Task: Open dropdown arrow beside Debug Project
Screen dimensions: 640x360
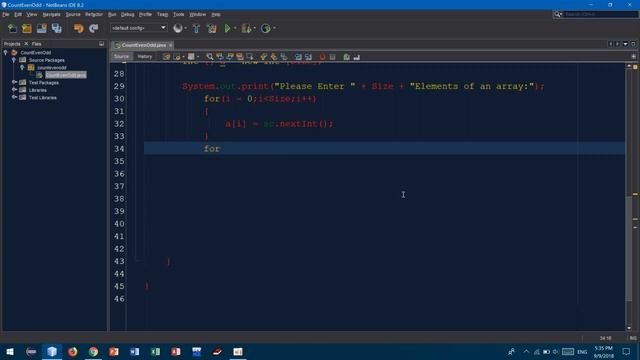Action: pos(254,28)
